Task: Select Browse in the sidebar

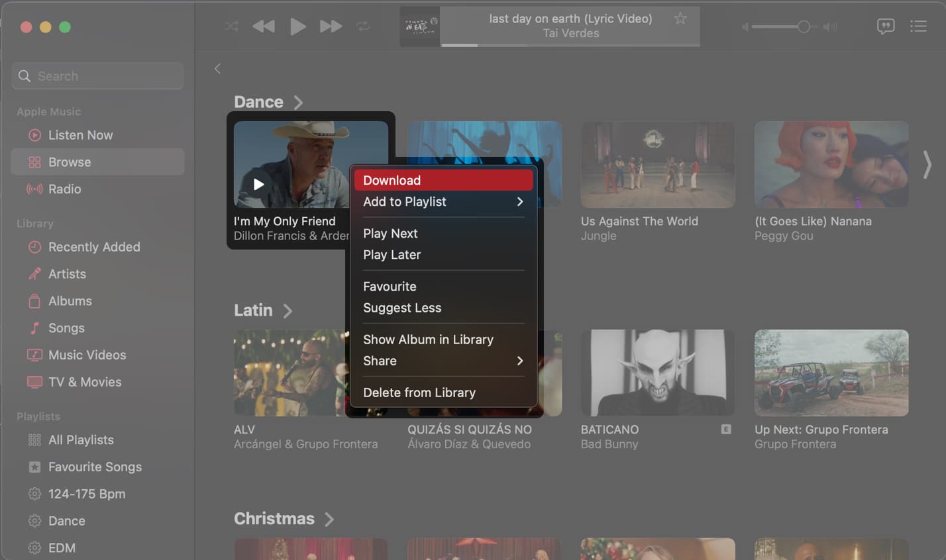Action: 97,162
